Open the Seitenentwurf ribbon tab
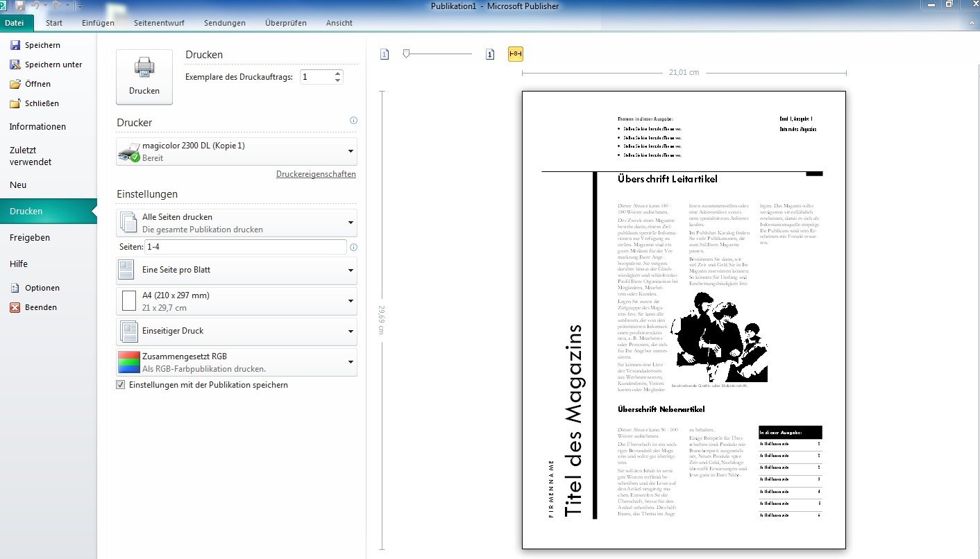This screenshot has width=980, height=559. point(159,23)
